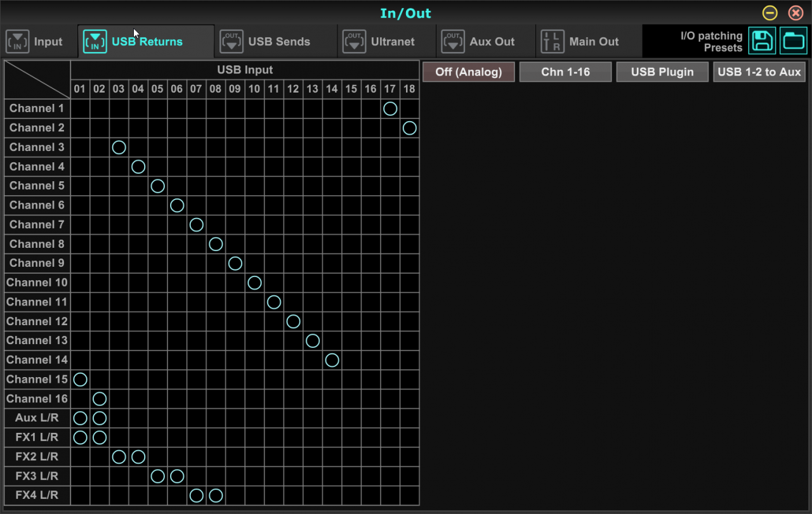Patch FX4 L/R to USB input 18
This screenshot has width=812, height=514.
tap(410, 496)
